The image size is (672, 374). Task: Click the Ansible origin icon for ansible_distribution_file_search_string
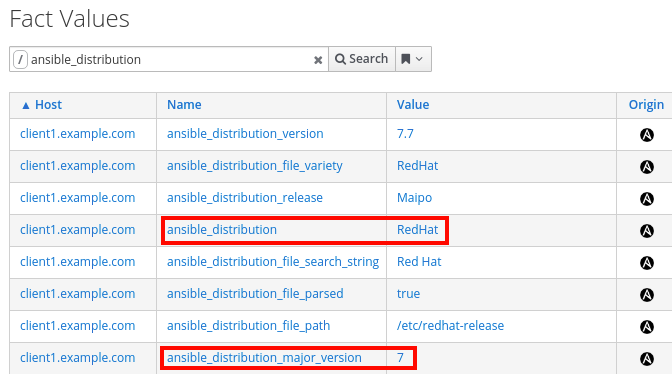pos(646,263)
